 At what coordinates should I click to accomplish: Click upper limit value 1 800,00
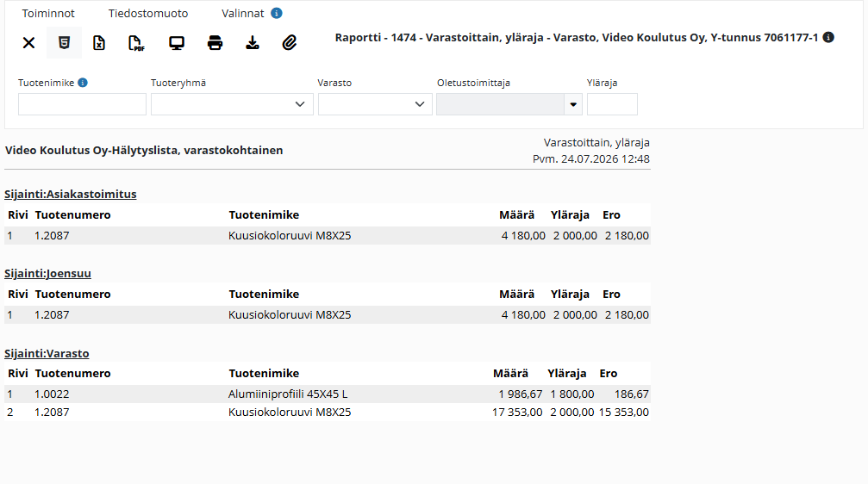(x=571, y=394)
